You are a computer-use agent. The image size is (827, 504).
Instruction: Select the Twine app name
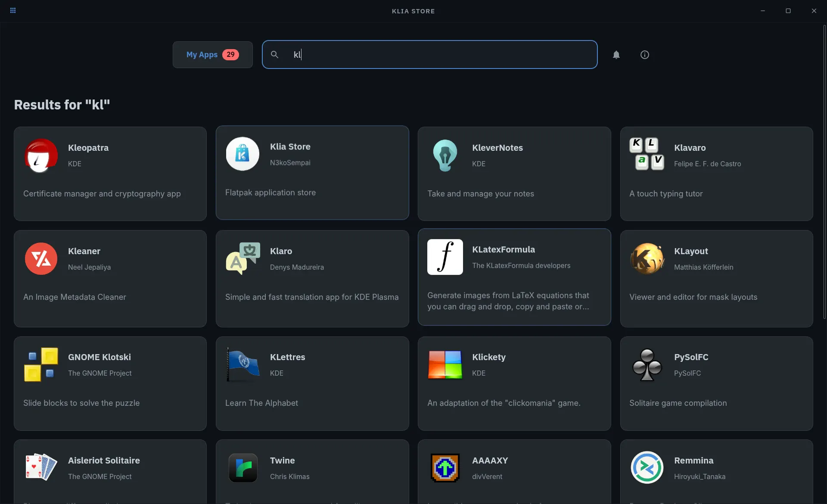tap(283, 460)
